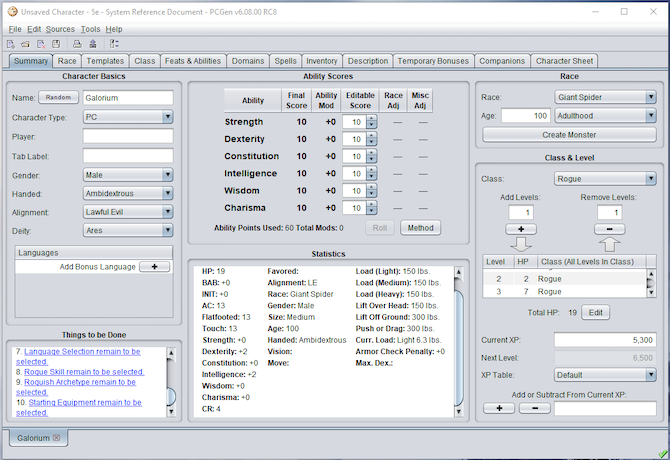Image resolution: width=670 pixels, height=460 pixels.
Task: Click the Open Character folder icon
Action: 23,44
